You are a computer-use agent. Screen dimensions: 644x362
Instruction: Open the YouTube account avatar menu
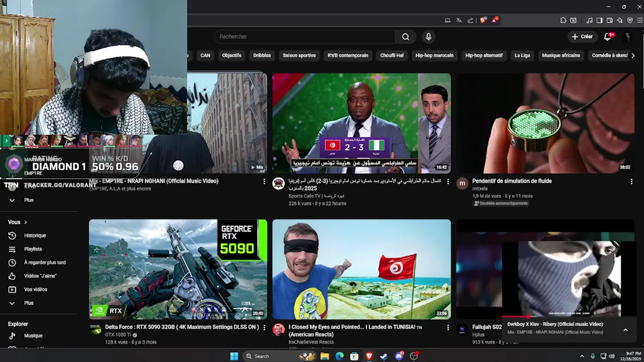[x=627, y=37]
